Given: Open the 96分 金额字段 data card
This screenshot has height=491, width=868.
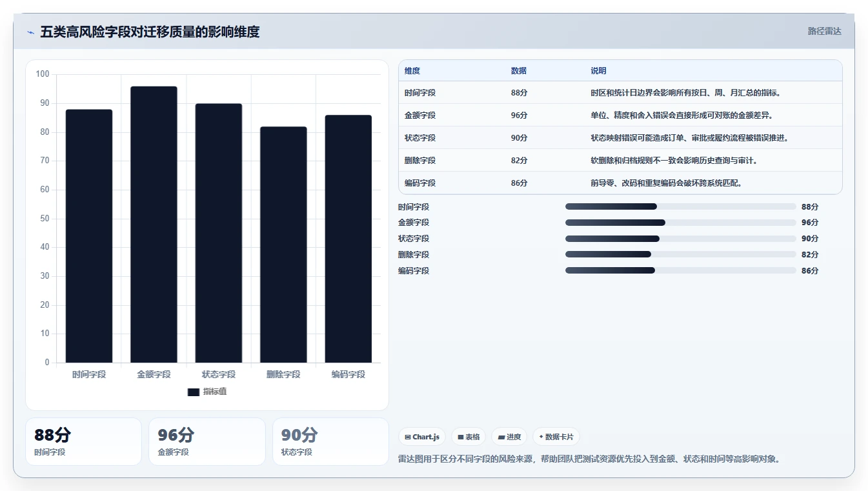Looking at the screenshot, I should [207, 441].
